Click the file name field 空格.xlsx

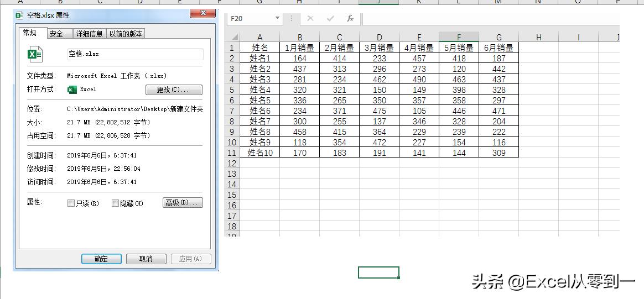[x=135, y=54]
